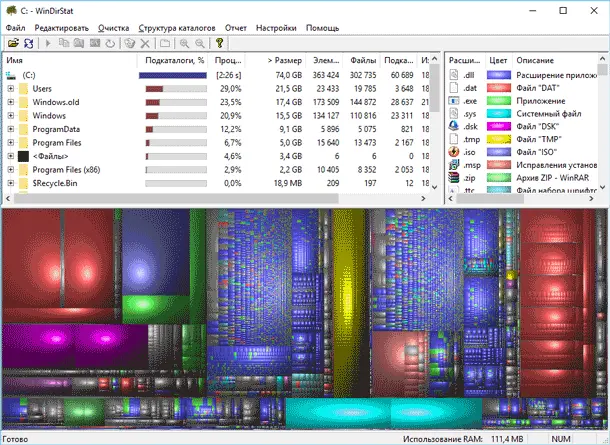Click the .dsk file type icon
The width and height of the screenshot is (610, 445).
pos(454,126)
